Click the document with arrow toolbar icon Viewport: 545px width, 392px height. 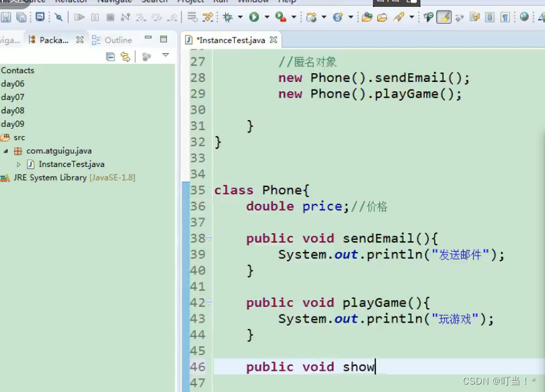point(474,17)
